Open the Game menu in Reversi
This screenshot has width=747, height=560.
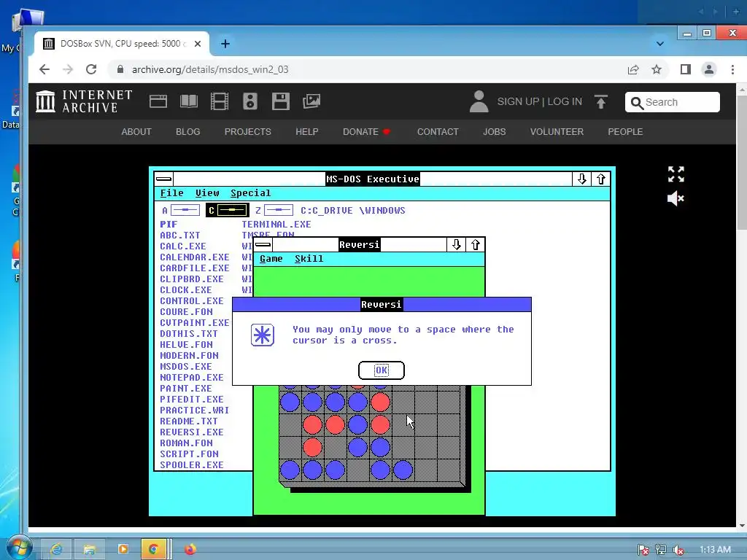271,259
